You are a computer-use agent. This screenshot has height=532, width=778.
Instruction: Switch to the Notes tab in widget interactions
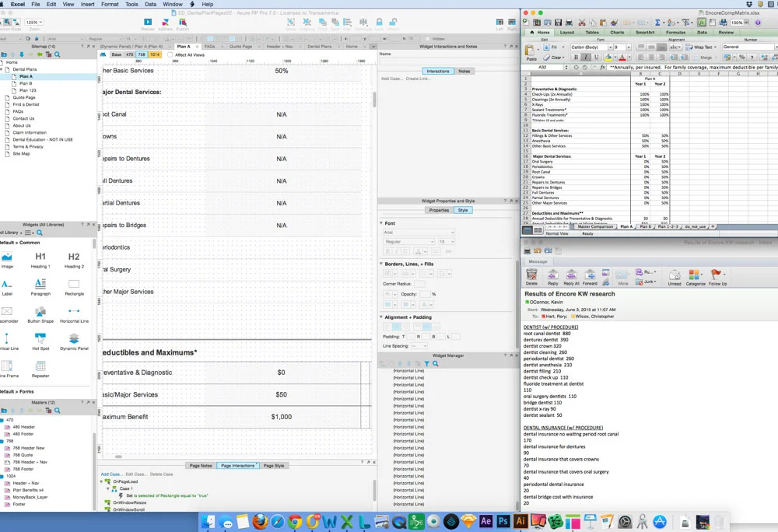click(464, 71)
